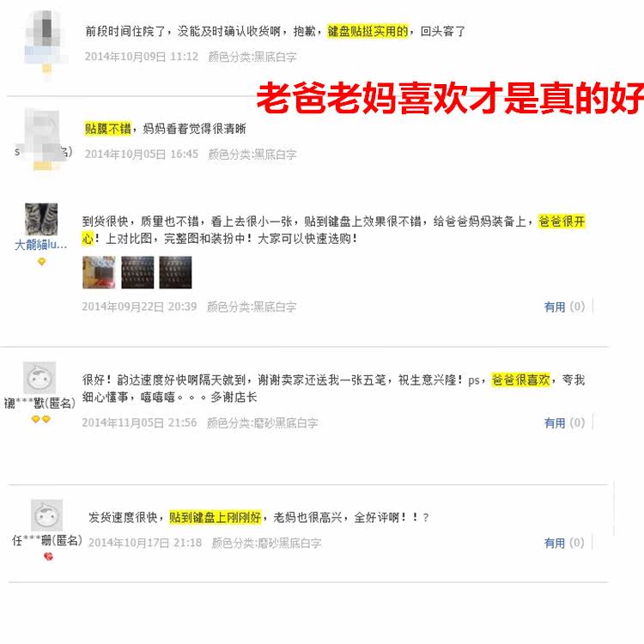Image resolution: width=644 pixels, height=644 pixels.
Task: Click the blurred avatar of second reviewer
Action: (x=44, y=140)
